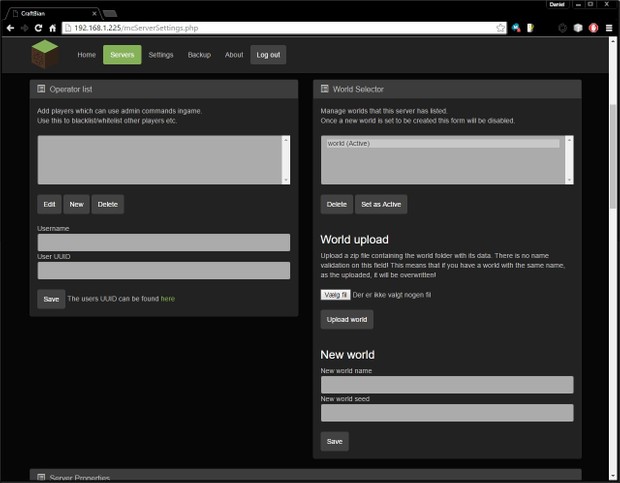Click the page vertical scrollbar thumb
Viewport: 620px width, 483px height.
612,156
